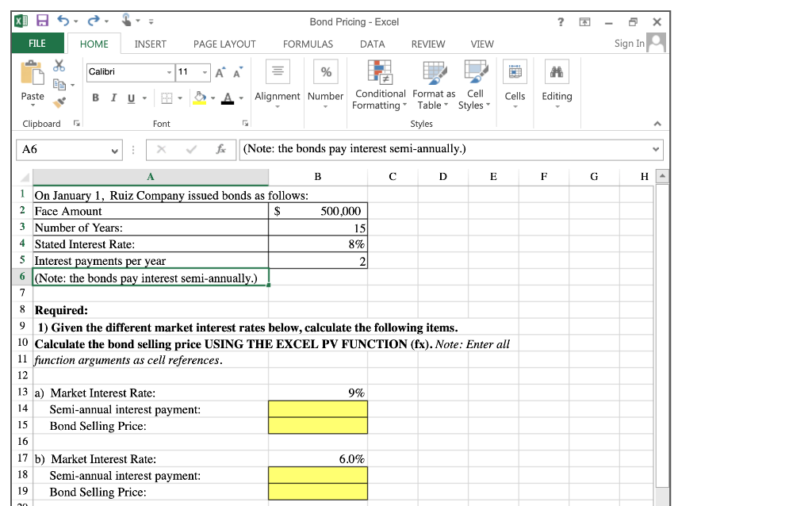This screenshot has height=506, width=812.
Task: Expand the Fill Color dropdown arrow
Action: (x=213, y=98)
